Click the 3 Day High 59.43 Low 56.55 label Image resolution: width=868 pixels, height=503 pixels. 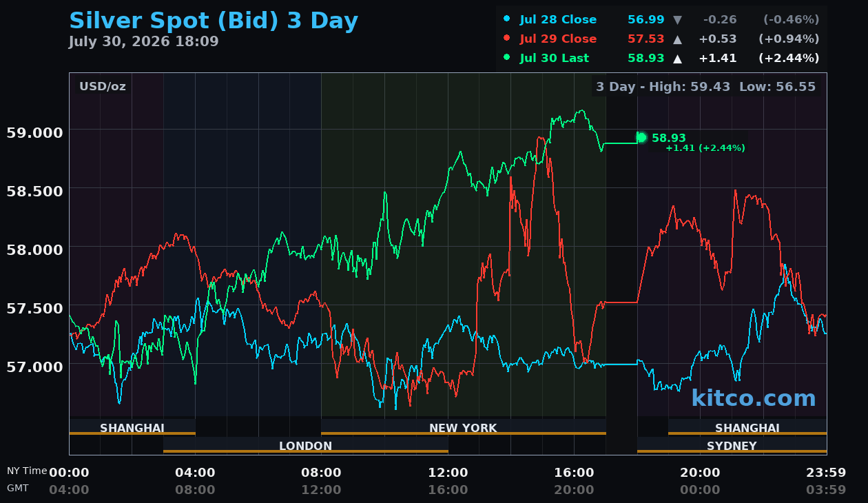click(x=705, y=87)
